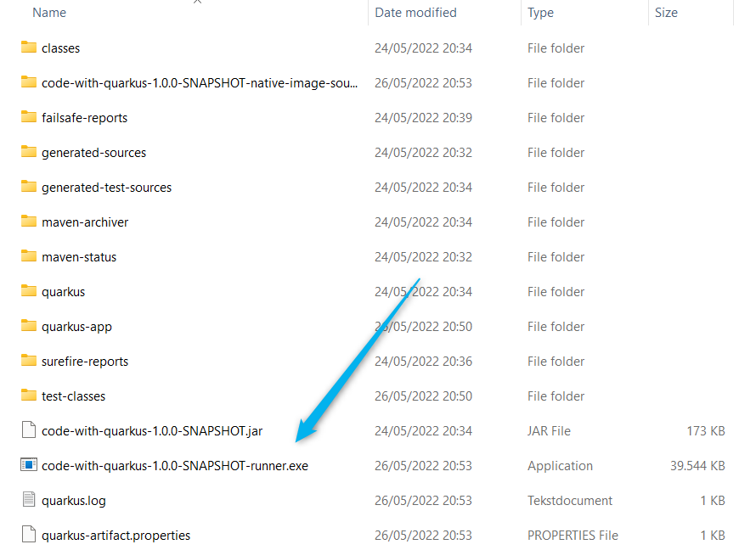Viewport: 756px width, 550px height.
Task: Select the maven-status folder name
Action: pyautogui.click(x=79, y=257)
